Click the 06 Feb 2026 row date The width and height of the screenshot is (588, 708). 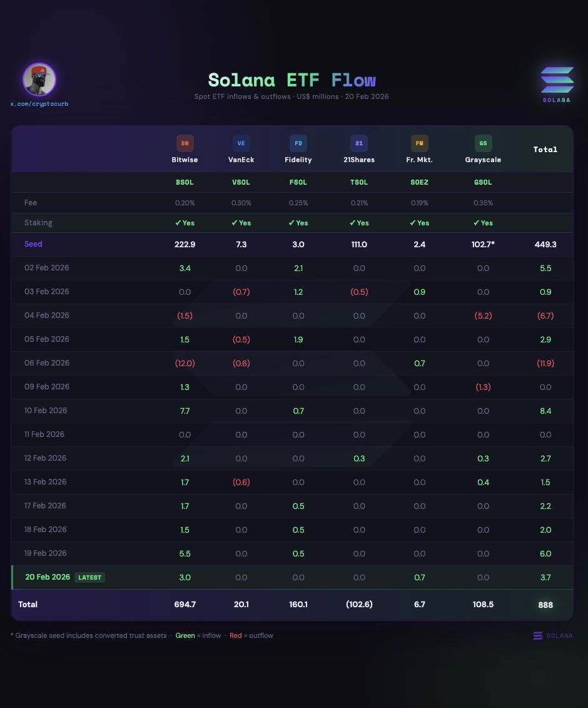click(46, 363)
